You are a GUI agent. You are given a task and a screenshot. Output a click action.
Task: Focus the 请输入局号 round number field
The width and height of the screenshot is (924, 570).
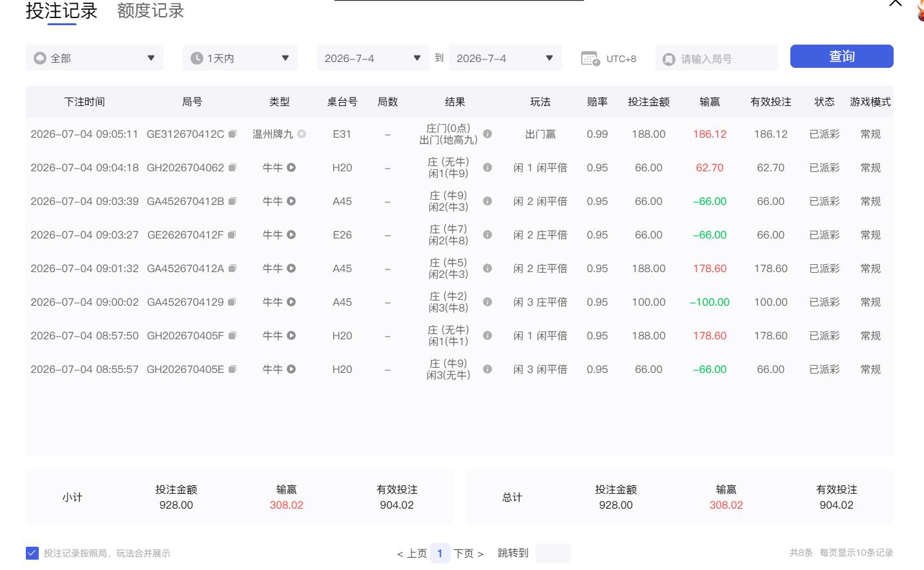point(717,58)
